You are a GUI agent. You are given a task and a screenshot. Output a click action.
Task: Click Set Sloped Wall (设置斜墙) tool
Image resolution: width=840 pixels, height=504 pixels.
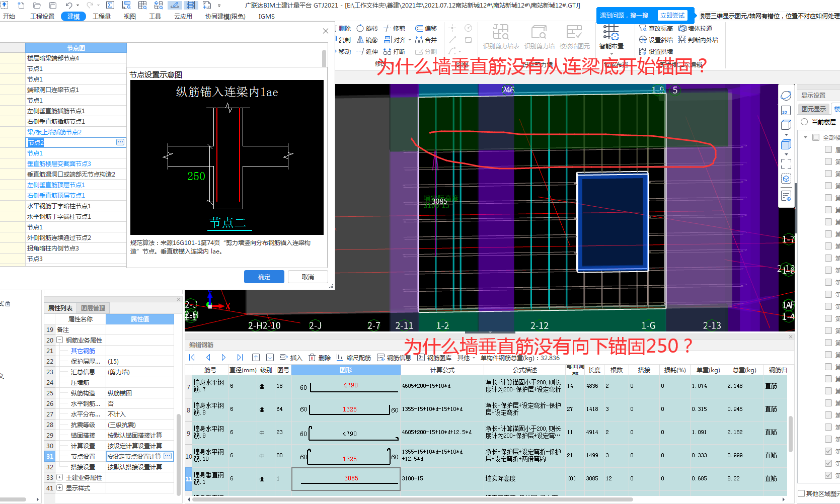[x=656, y=40]
